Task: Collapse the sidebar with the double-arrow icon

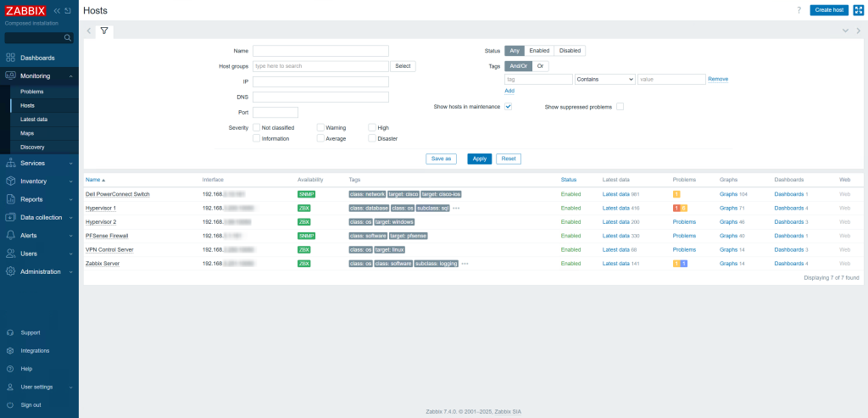Action: pos(57,10)
